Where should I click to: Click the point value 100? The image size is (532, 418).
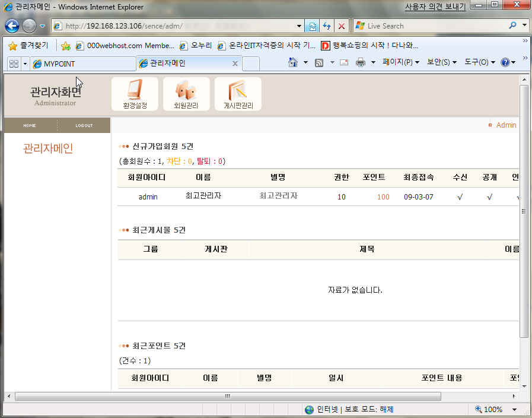coord(383,197)
